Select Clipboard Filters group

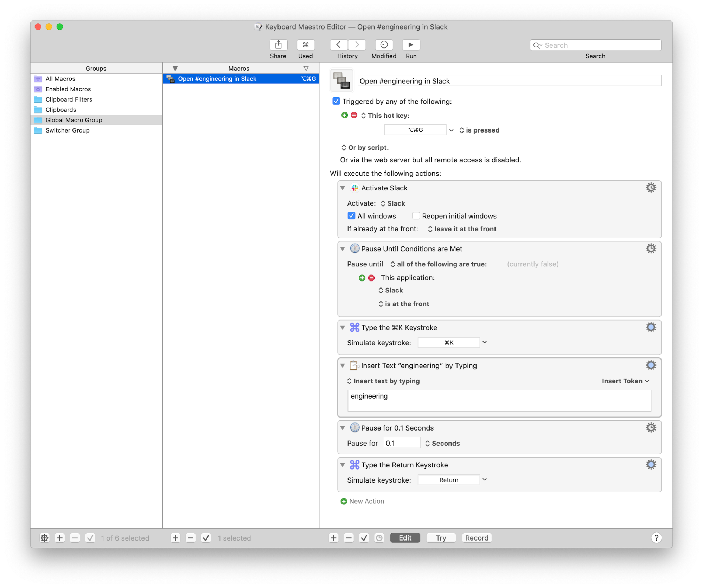coord(96,99)
